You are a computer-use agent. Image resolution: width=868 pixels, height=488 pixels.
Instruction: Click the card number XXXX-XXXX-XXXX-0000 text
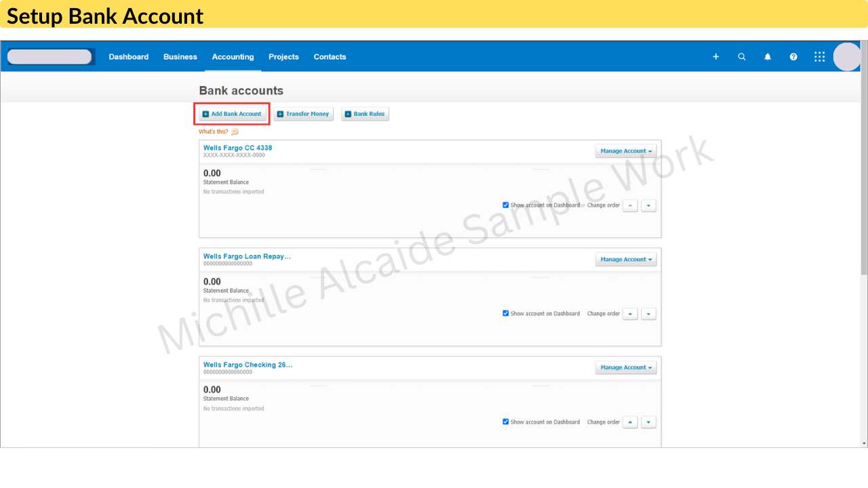[x=234, y=155]
